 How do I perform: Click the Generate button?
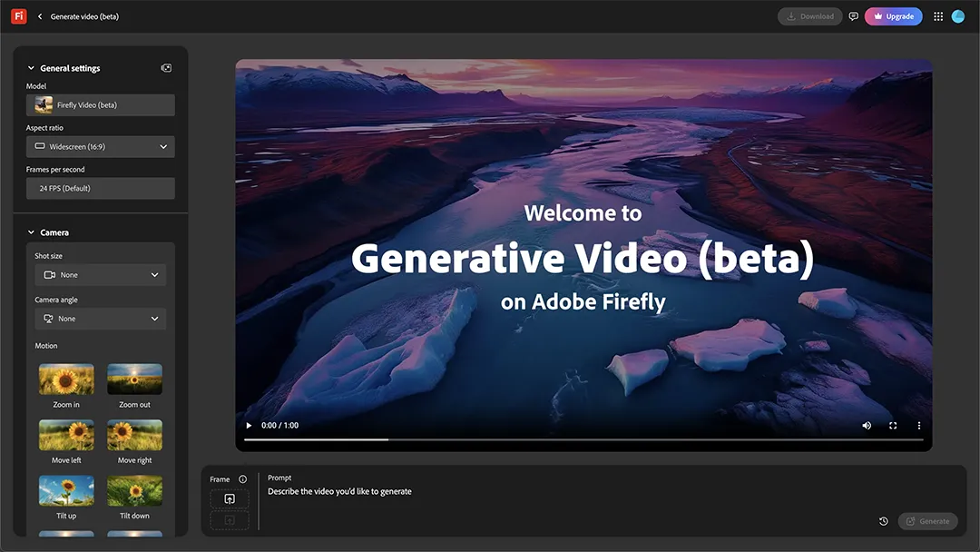tap(927, 521)
